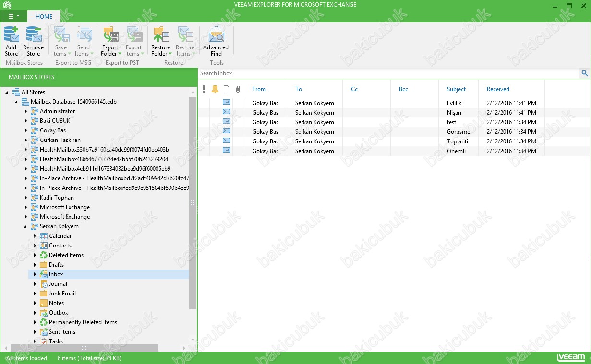This screenshot has width=591, height=364.
Task: Select the Contacts folder icon
Action: pyautogui.click(x=44, y=246)
